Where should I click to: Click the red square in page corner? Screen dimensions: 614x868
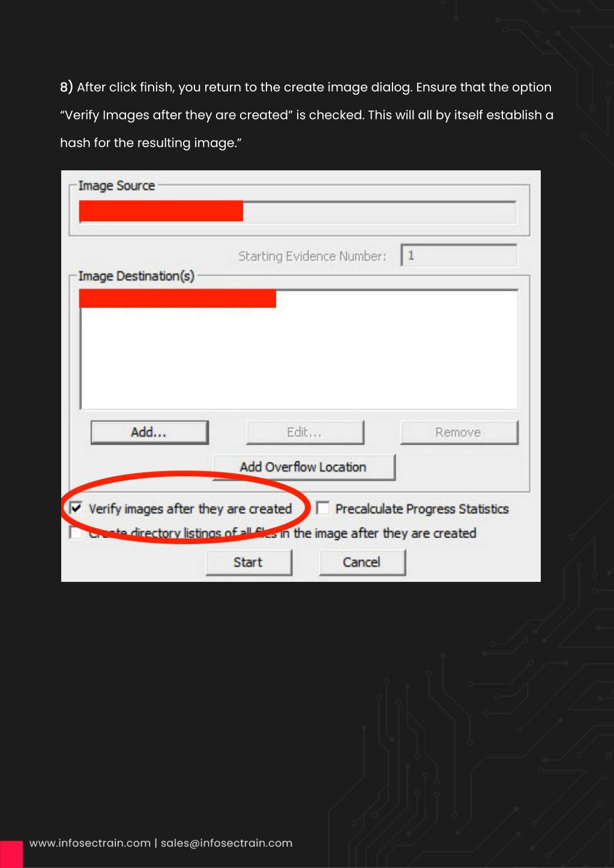pos(11,854)
